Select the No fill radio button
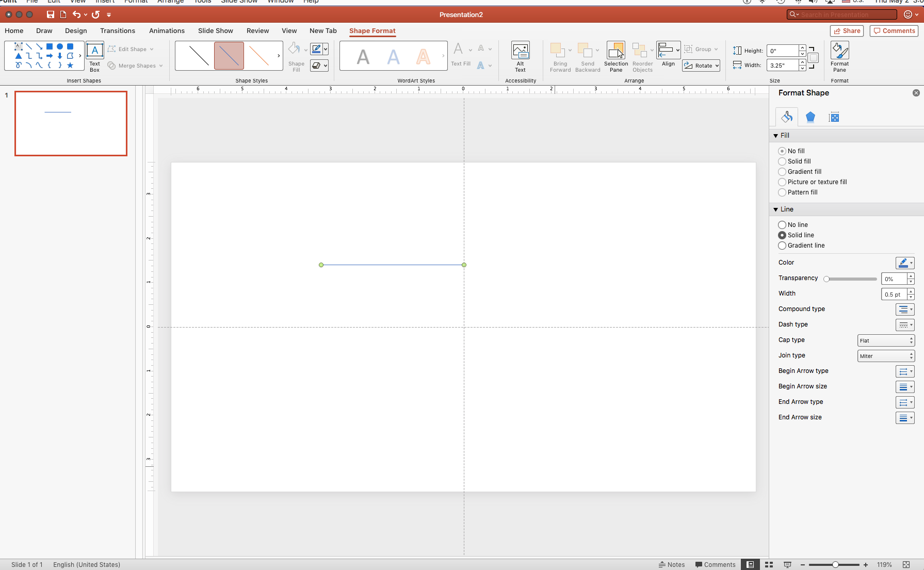Viewport: 924px width, 570px height. click(782, 151)
